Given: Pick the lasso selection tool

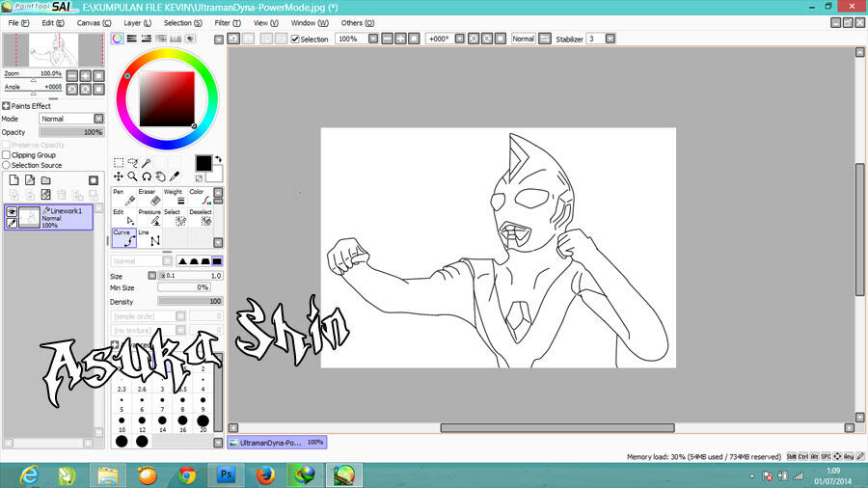Looking at the screenshot, I should point(132,163).
